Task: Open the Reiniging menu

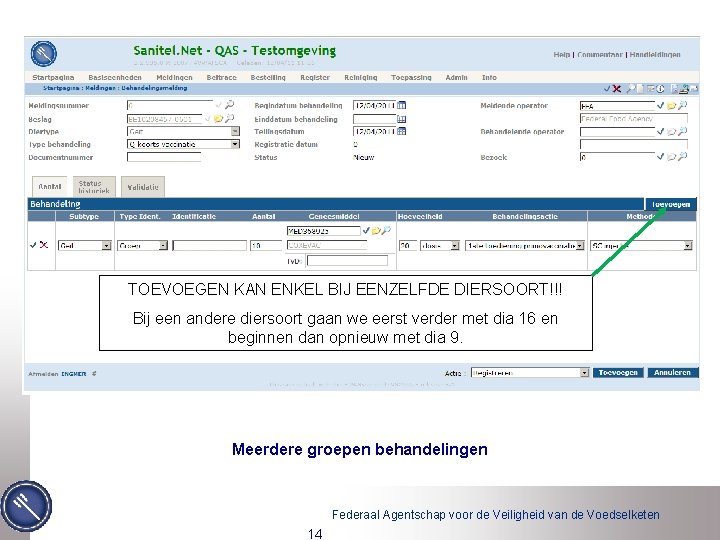Action: click(x=360, y=78)
